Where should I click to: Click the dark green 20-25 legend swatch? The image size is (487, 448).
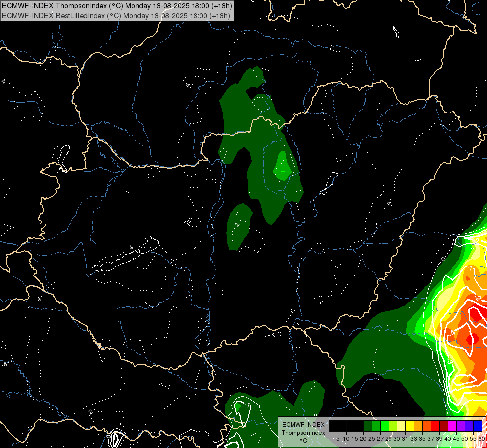(x=368, y=426)
